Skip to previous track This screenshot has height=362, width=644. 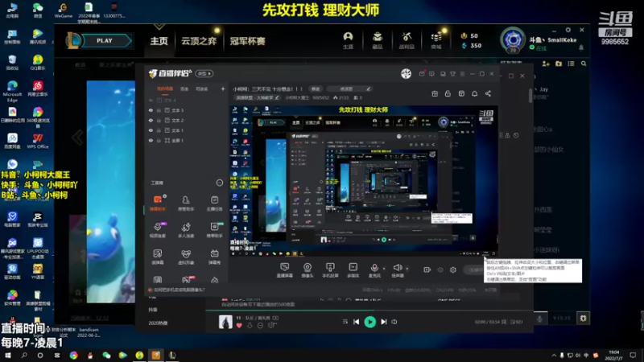click(356, 322)
